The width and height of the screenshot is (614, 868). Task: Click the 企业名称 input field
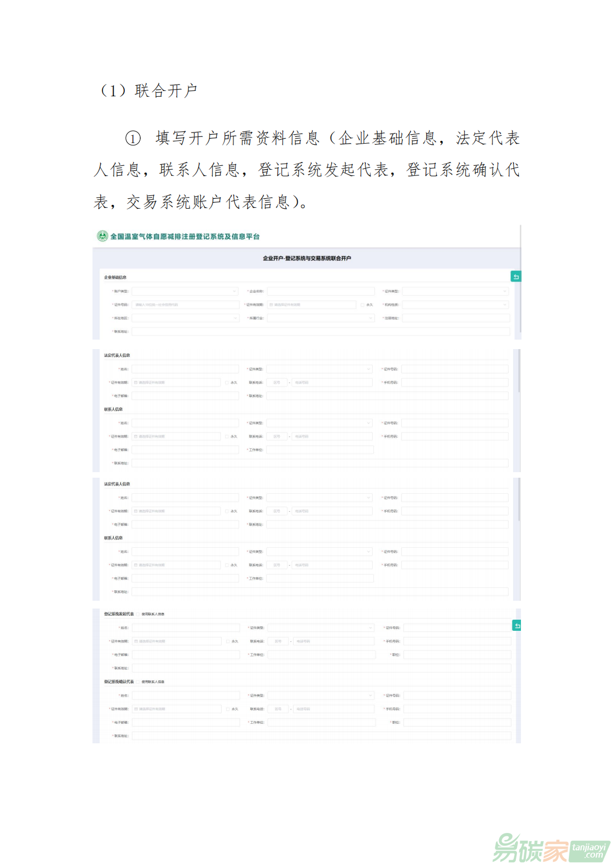(x=320, y=291)
